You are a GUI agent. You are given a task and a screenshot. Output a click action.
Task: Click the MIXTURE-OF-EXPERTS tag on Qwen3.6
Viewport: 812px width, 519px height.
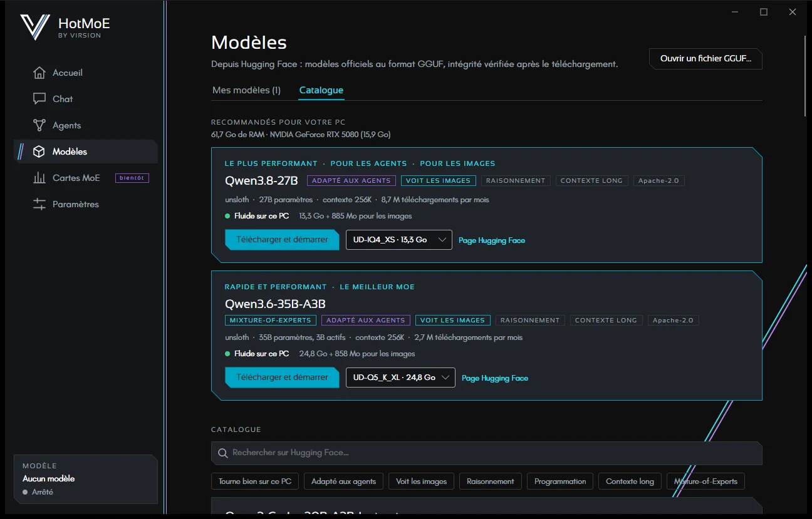(x=271, y=320)
